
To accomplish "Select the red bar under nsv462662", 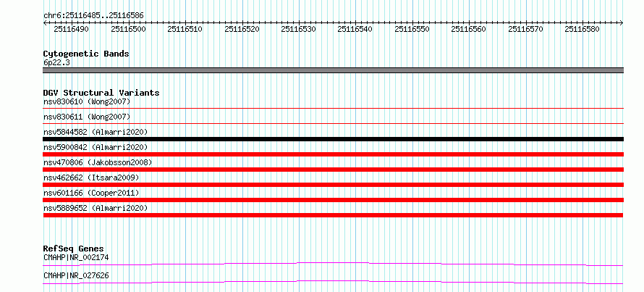I will 333,185.
